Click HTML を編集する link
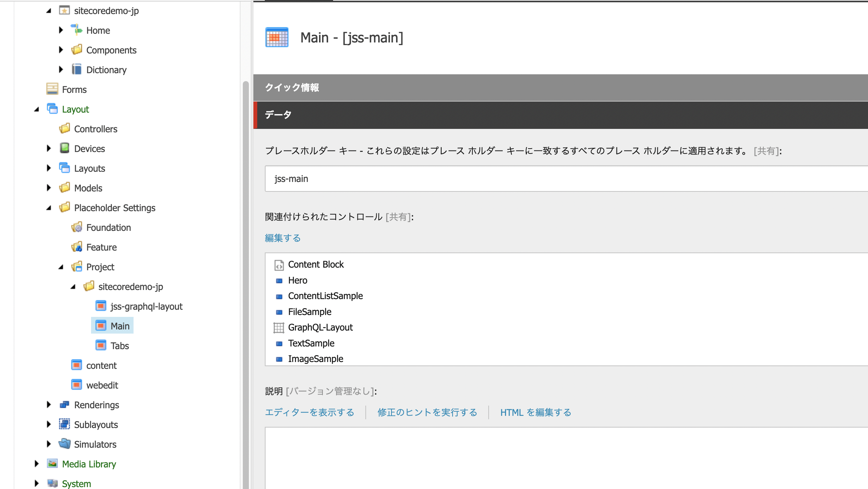The height and width of the screenshot is (489, 868). click(x=535, y=412)
